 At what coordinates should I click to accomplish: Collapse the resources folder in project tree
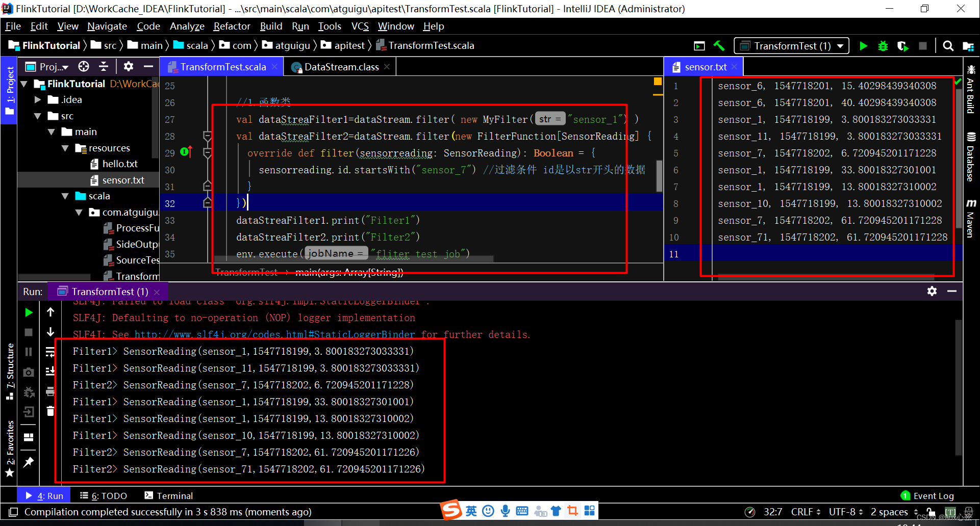coord(65,148)
